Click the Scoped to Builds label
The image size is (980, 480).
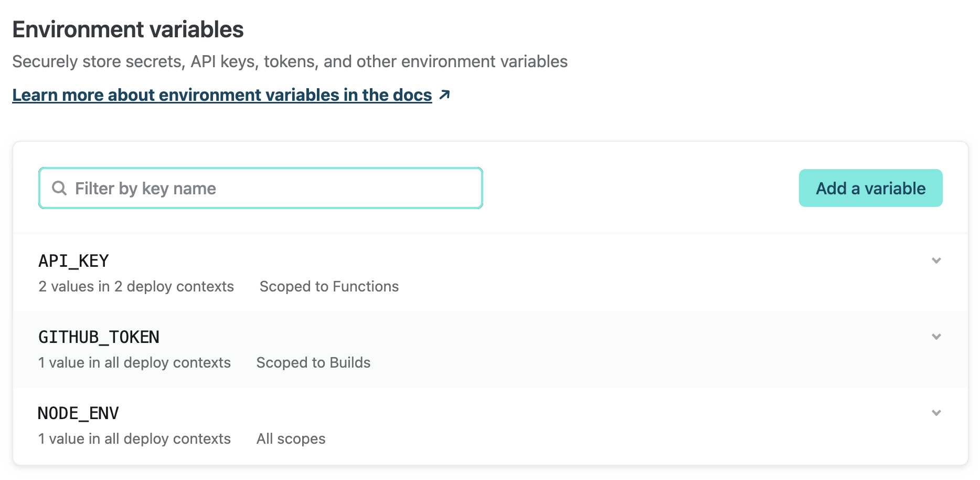tap(313, 363)
